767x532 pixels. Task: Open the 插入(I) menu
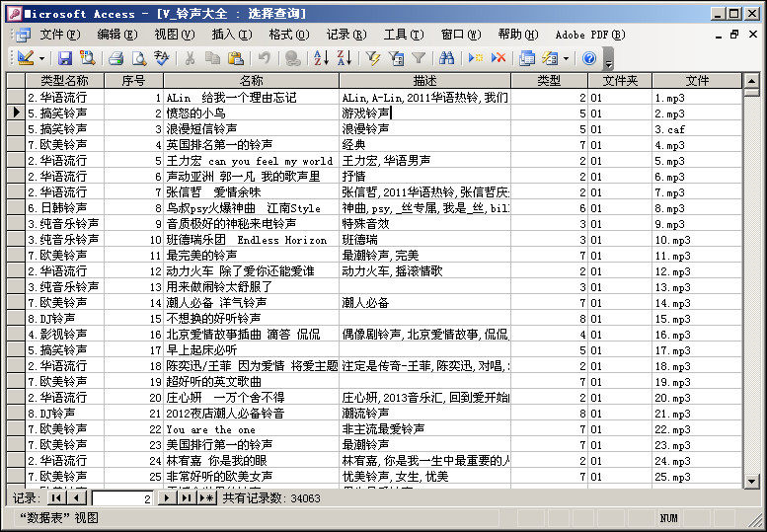tap(232, 35)
